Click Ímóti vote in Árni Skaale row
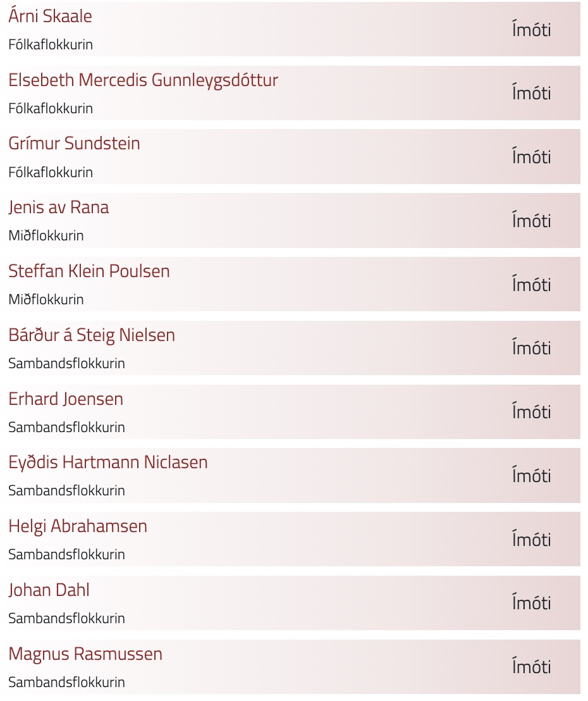Image resolution: width=588 pixels, height=701 pixels. (531, 28)
